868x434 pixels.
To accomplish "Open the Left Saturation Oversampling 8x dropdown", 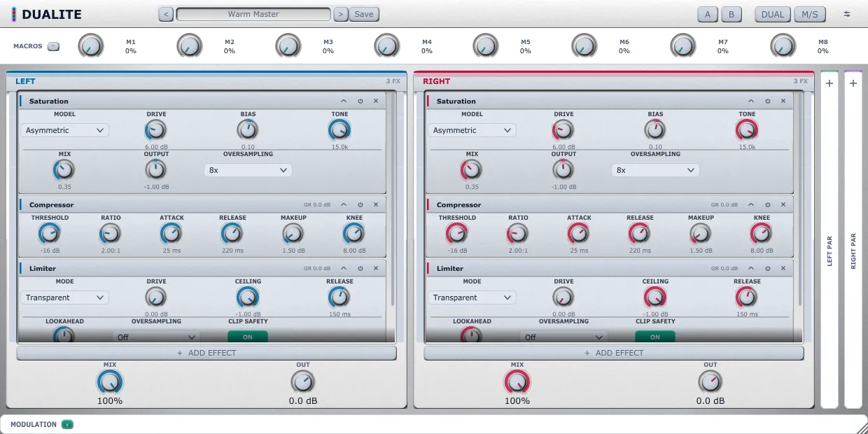I will (x=248, y=170).
